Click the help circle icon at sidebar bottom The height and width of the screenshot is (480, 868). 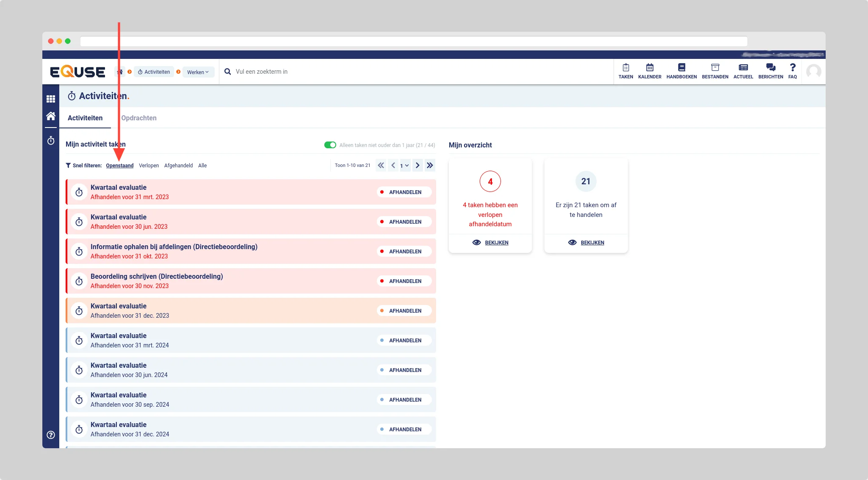tap(51, 435)
